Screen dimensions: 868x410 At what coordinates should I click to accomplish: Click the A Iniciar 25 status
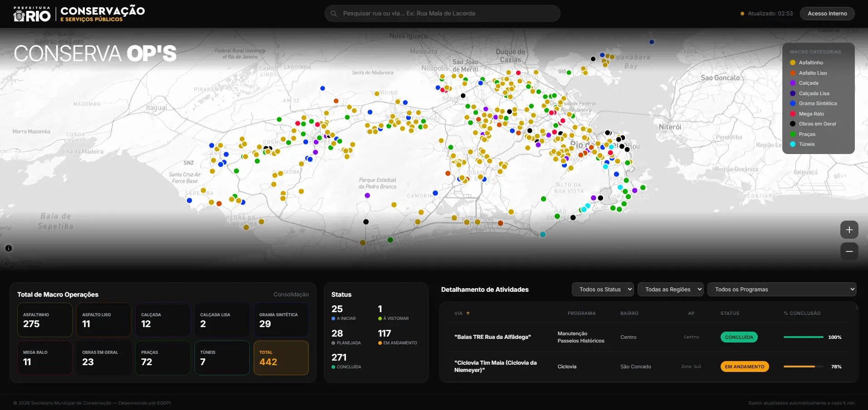(x=344, y=313)
